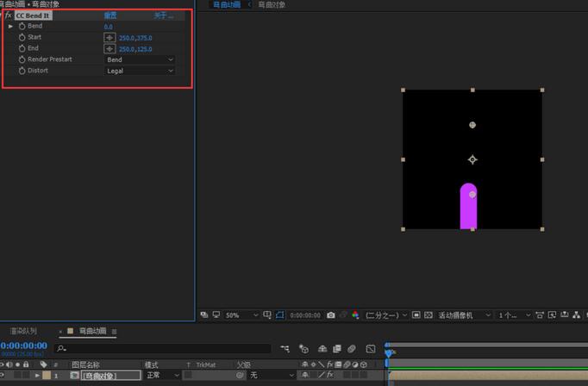
Task: Open the 3D view camera dropdown
Action: pyautogui.click(x=464, y=315)
